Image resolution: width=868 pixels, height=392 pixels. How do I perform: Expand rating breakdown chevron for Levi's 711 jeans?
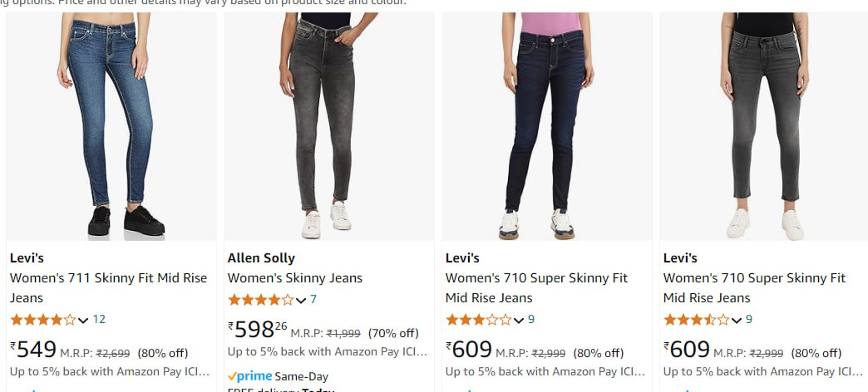[x=83, y=321]
